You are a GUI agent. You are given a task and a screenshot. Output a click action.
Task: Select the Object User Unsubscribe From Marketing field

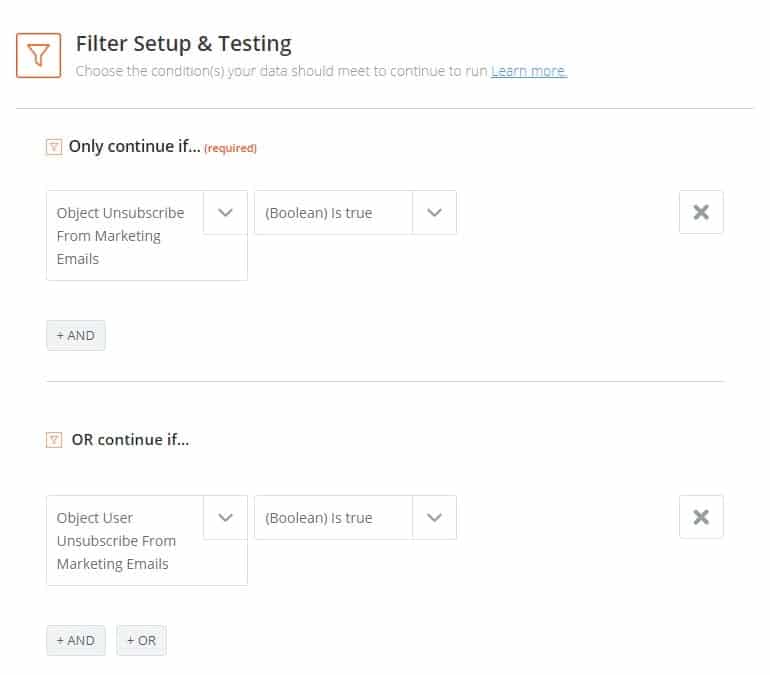(x=125, y=540)
